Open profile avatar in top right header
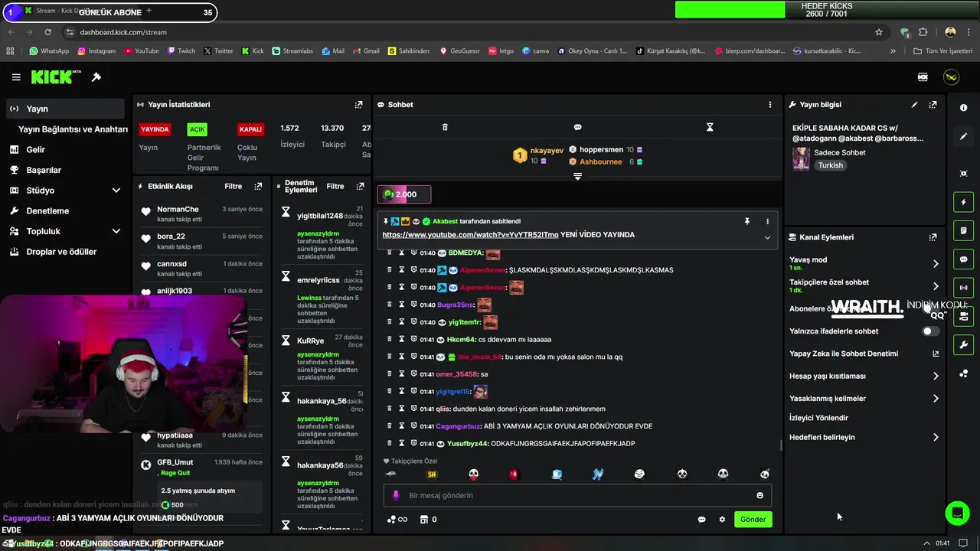 [951, 77]
